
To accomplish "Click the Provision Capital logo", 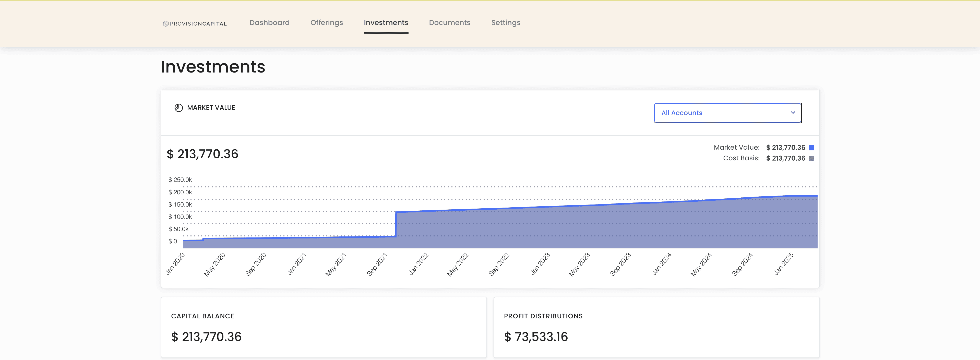I will 195,23.
